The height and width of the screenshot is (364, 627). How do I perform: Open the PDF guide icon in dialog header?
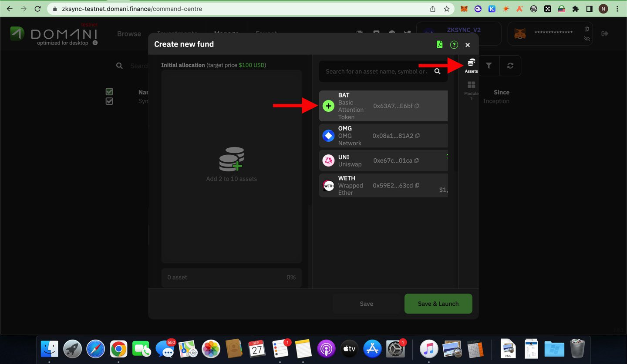(440, 44)
